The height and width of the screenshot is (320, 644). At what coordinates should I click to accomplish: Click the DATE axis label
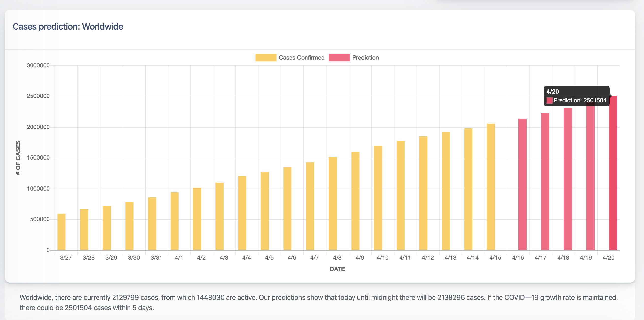pos(337,269)
